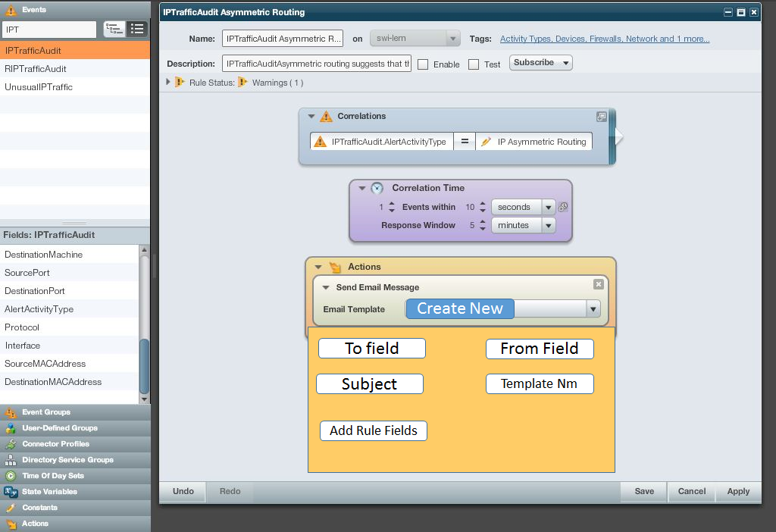The image size is (776, 532).
Task: Click the Correlation Time clock icon
Action: (377, 188)
